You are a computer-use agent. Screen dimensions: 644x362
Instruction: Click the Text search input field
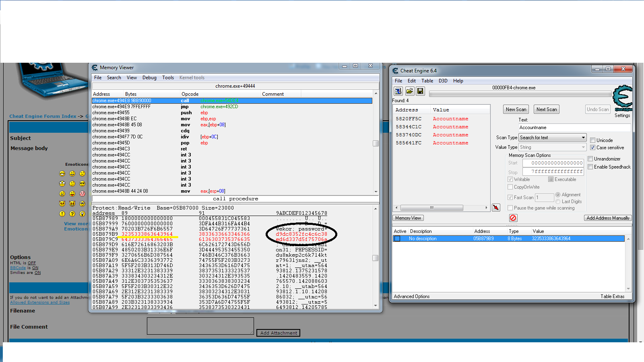pyautogui.click(x=574, y=128)
